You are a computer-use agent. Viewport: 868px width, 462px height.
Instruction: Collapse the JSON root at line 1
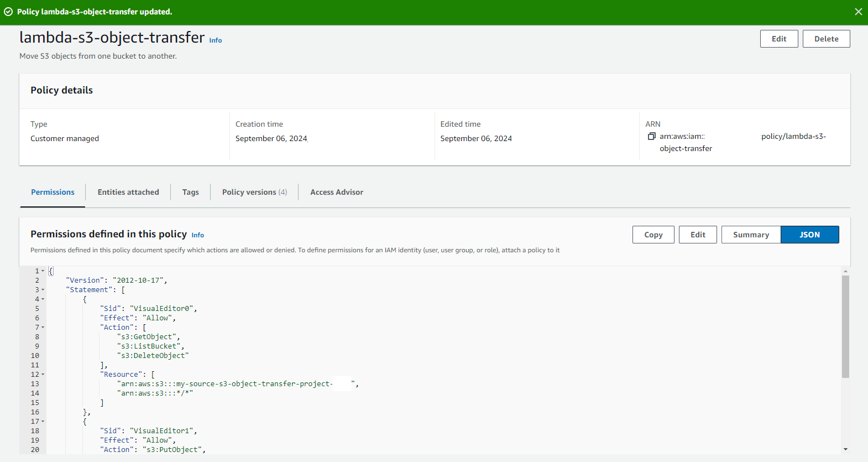[43, 271]
